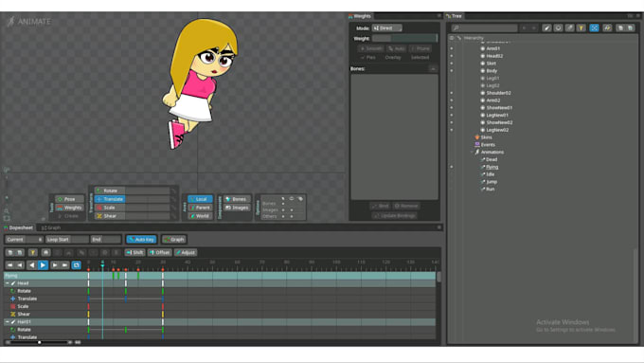Step to next keyframe
The image size is (644, 363).
click(x=55, y=265)
